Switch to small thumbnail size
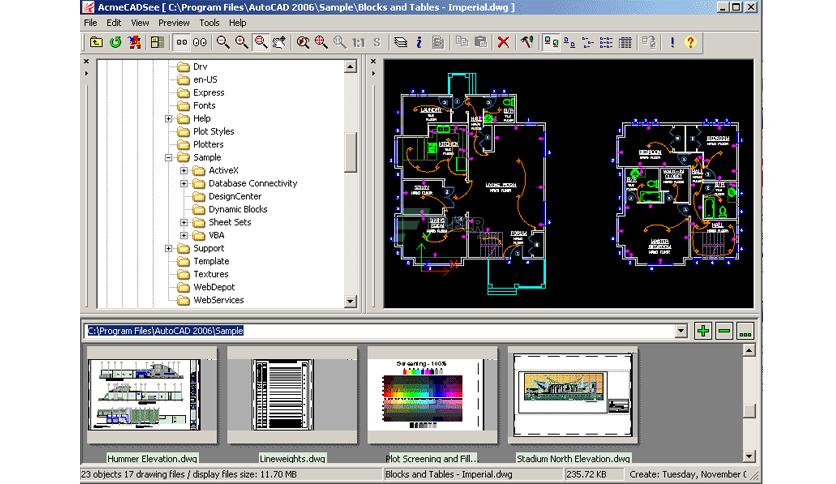The width and height of the screenshot is (836, 484). (x=182, y=42)
